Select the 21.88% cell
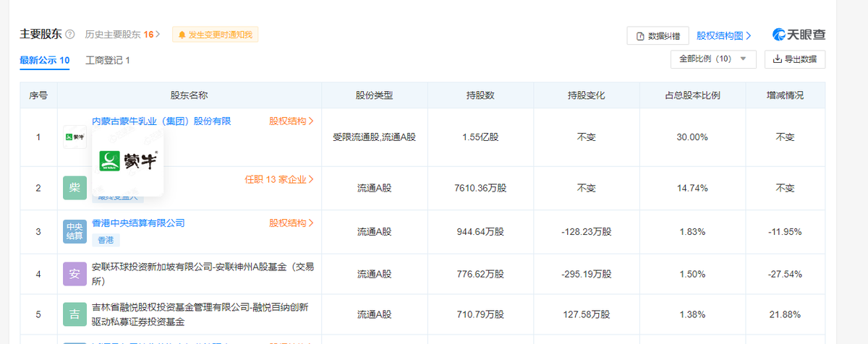Screen dimensions: 868x344 785,314
